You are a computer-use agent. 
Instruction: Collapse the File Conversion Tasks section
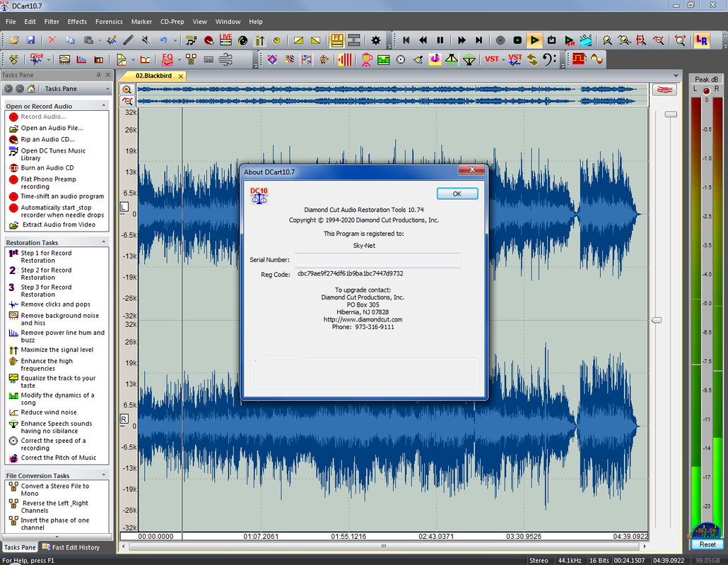point(103,475)
